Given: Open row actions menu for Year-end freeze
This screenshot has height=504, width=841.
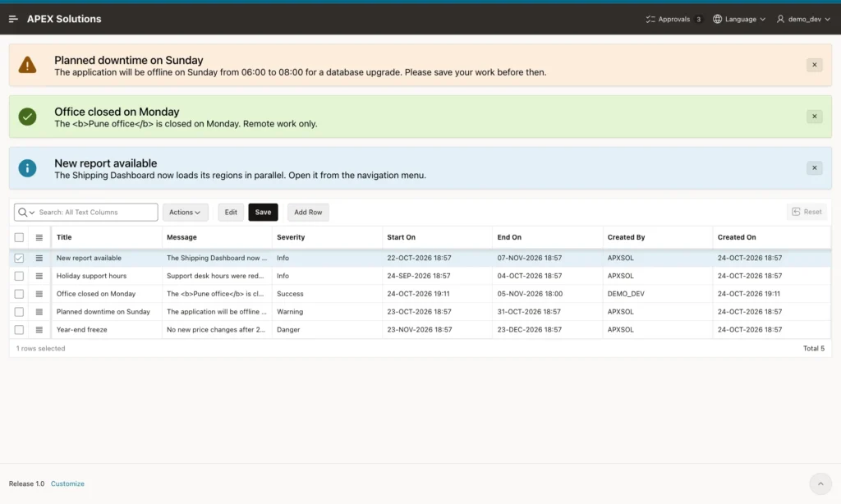Looking at the screenshot, I should pos(39,330).
